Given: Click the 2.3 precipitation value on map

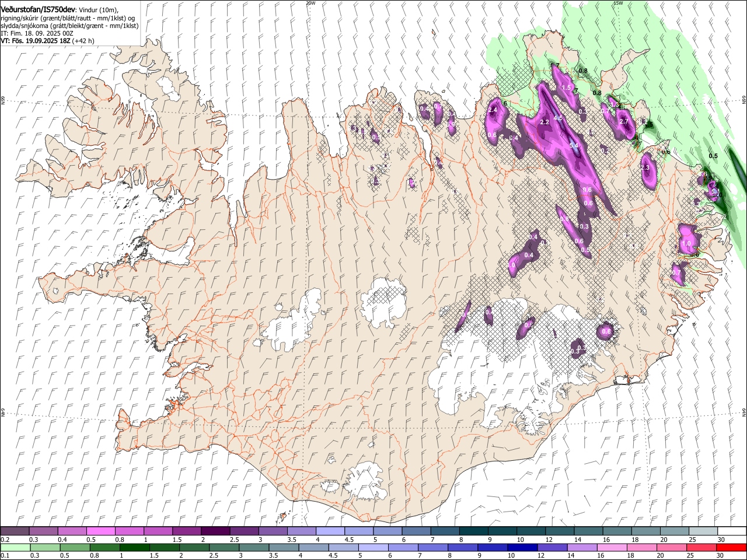Looking at the screenshot, I should [644, 167].
